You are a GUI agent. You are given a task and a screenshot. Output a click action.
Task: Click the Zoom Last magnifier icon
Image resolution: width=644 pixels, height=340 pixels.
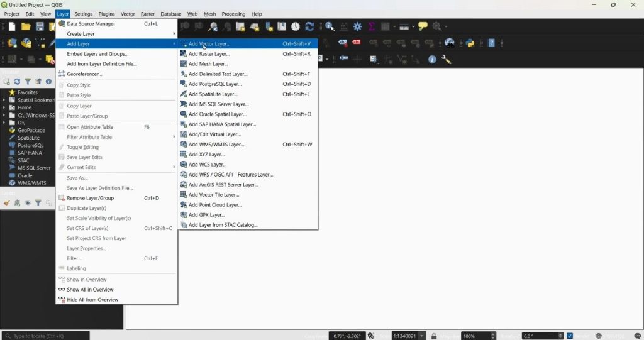[213, 26]
